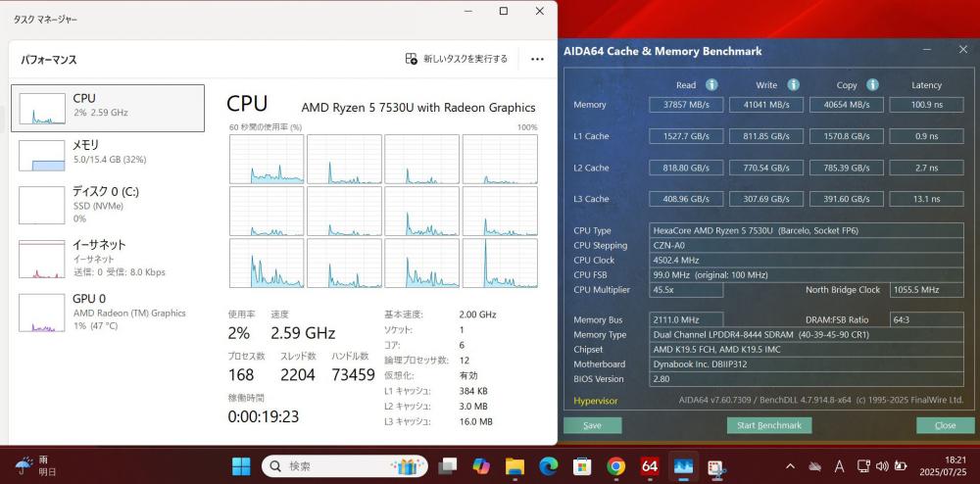This screenshot has height=484, width=980.
Task: Click taskbar search box
Action: (x=345, y=466)
